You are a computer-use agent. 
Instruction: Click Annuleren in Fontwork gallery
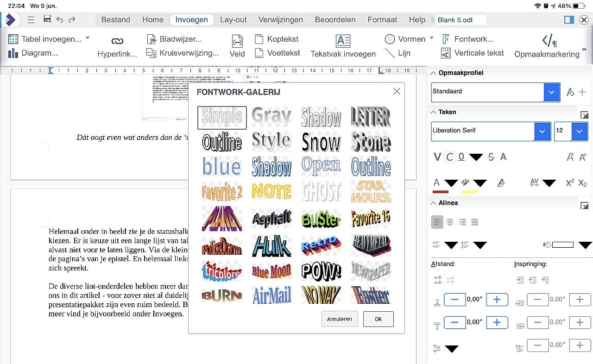340,319
